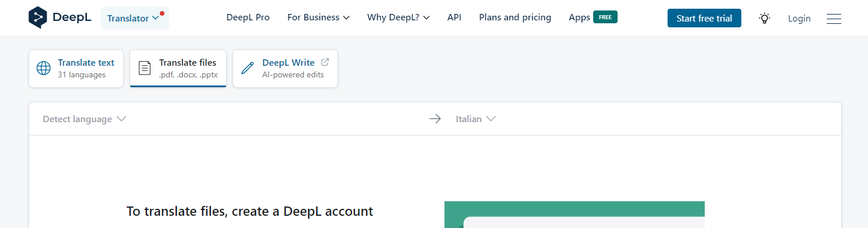Image resolution: width=868 pixels, height=228 pixels.
Task: Click the external link icon beside DeepL Write
Action: pyautogui.click(x=325, y=62)
